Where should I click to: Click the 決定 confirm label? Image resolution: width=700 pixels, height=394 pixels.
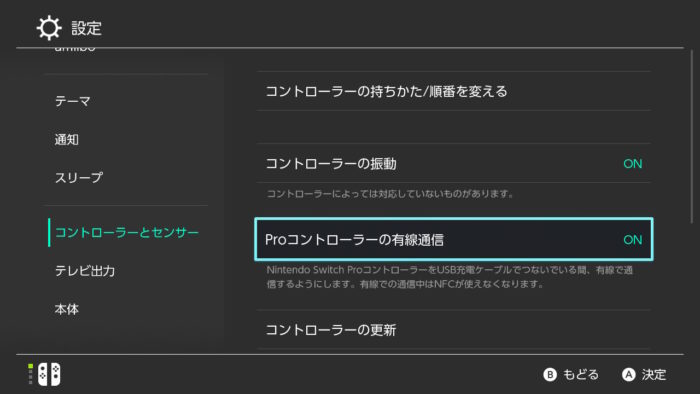coord(654,374)
